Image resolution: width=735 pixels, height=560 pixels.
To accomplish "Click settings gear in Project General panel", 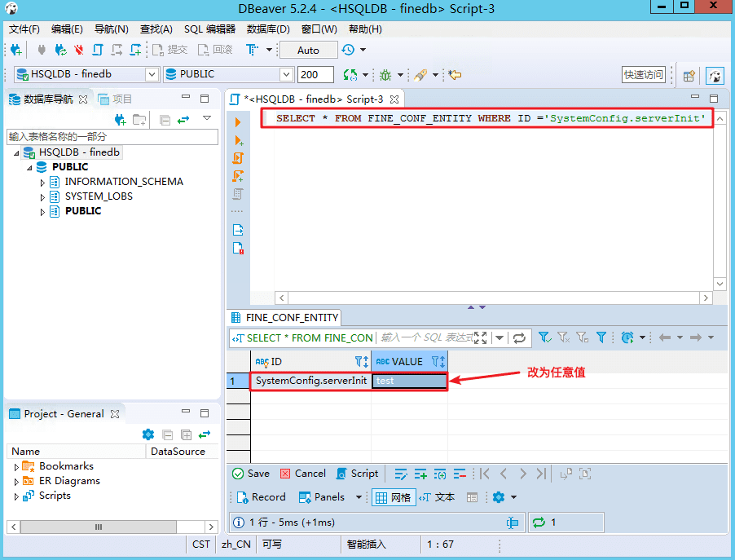I will point(148,434).
